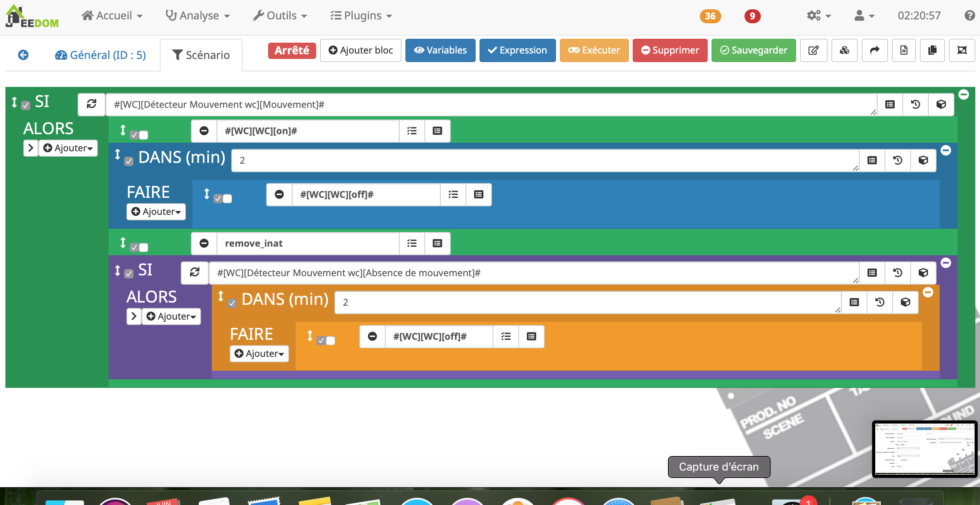
Task: Pick command for remove_inat action
Action: click(438, 244)
